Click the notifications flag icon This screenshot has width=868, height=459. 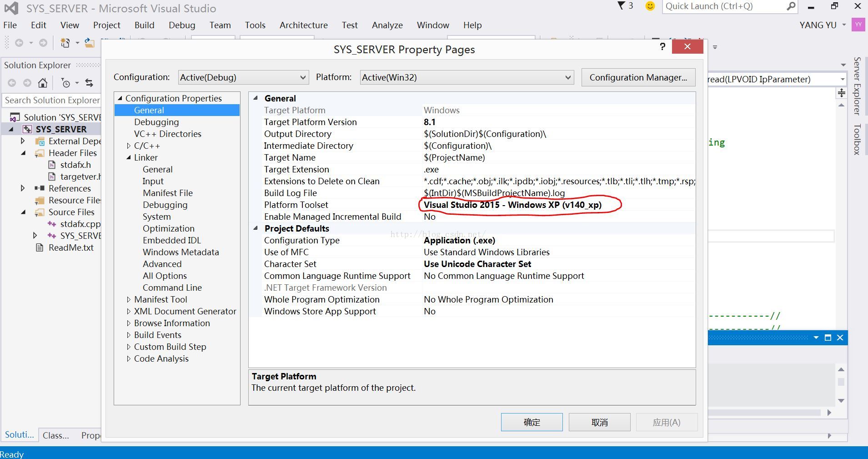coord(621,6)
